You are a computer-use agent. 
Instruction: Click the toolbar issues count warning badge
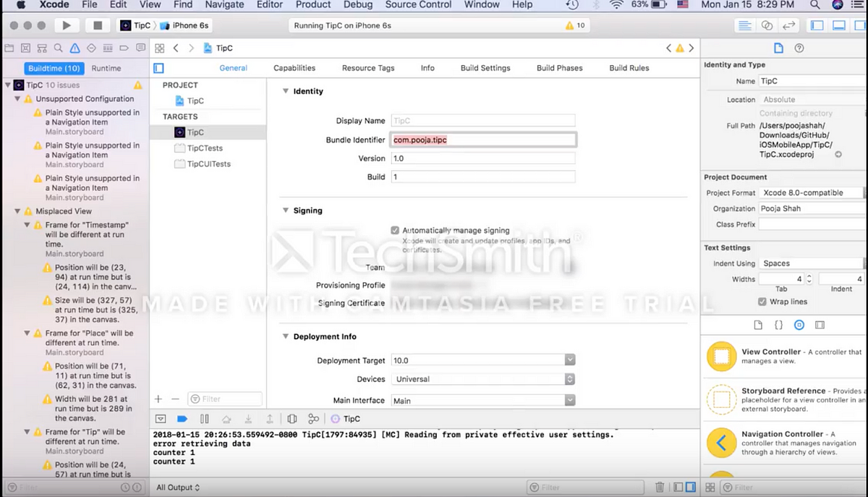[x=575, y=25]
